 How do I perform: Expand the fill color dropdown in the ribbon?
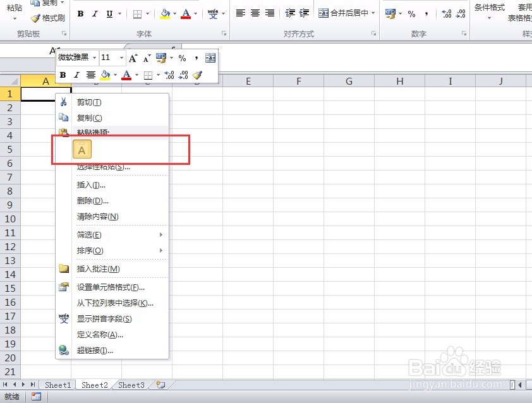pos(174,13)
